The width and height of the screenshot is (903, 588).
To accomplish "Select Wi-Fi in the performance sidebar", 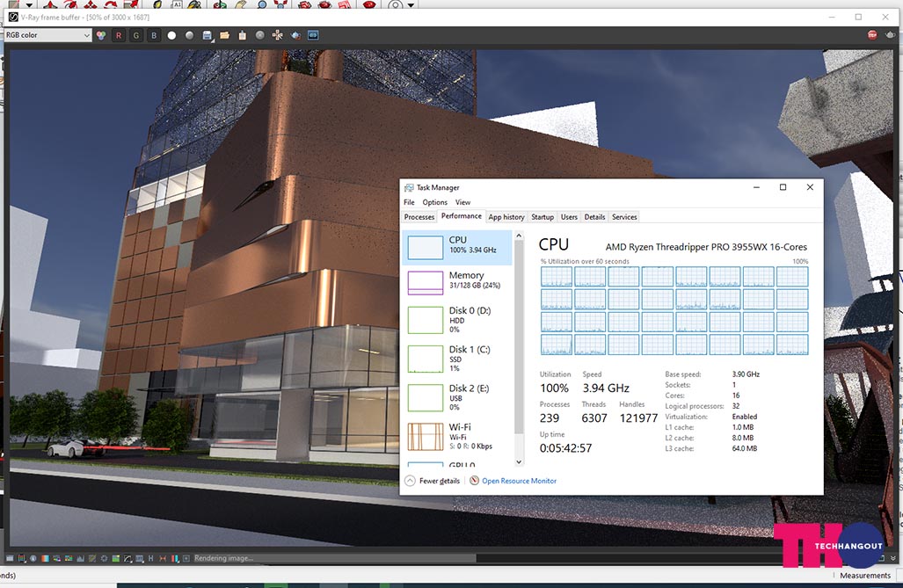I will coord(456,437).
